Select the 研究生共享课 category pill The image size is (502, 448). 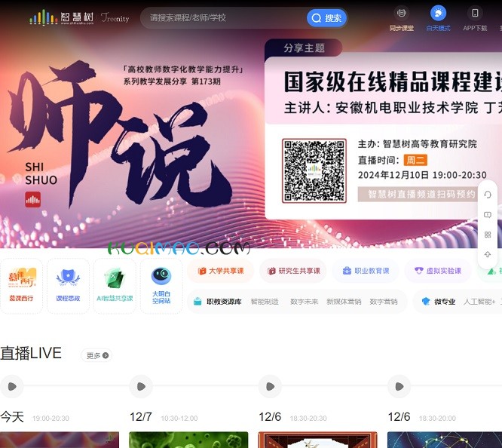pos(293,271)
